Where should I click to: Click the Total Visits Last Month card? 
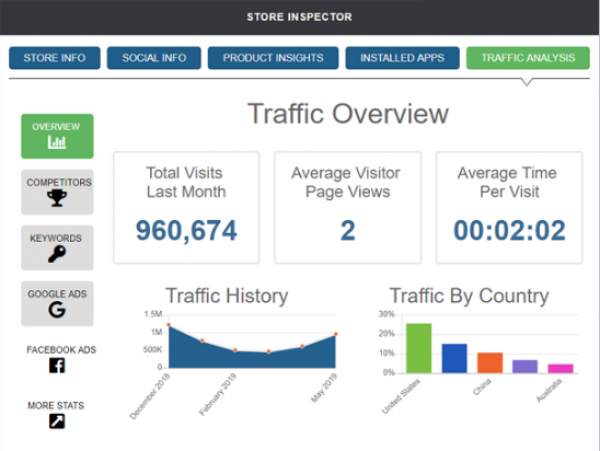186,207
